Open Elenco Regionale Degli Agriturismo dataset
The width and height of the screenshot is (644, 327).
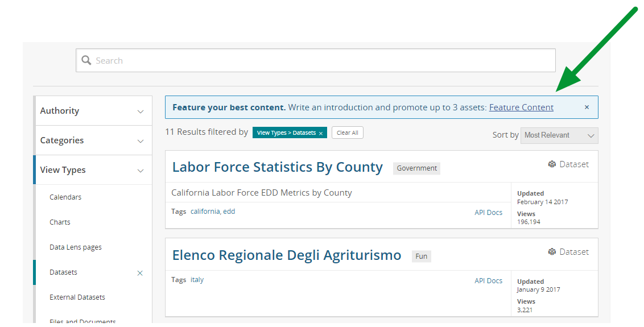287,255
